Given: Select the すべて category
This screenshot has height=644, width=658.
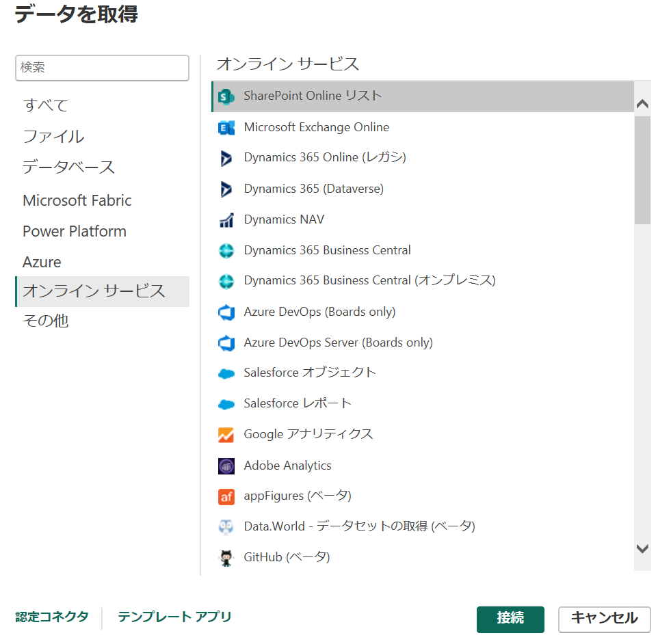Looking at the screenshot, I should point(45,105).
